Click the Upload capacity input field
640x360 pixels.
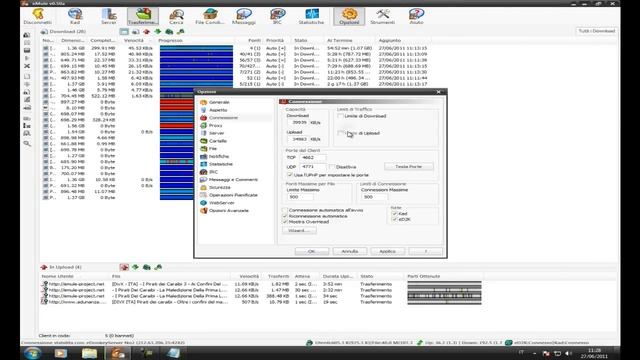299,139
